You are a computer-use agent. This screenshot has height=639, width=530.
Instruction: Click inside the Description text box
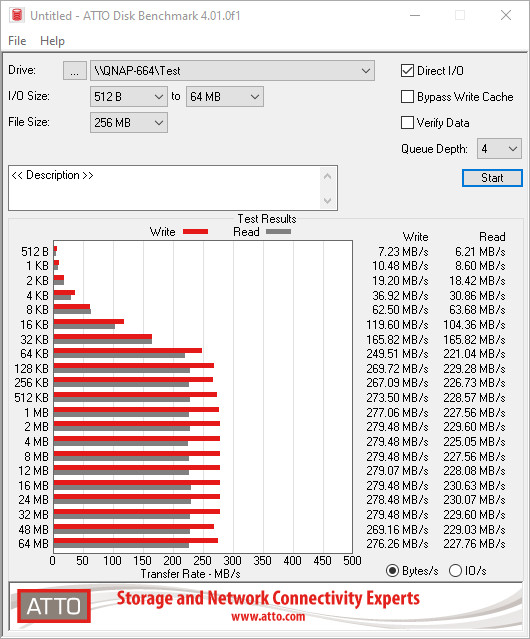point(165,188)
